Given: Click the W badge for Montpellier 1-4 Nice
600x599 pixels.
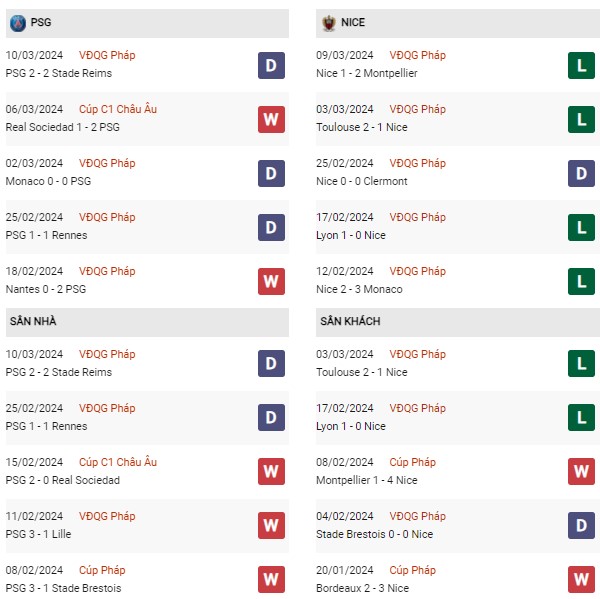Looking at the screenshot, I should 581,471.
